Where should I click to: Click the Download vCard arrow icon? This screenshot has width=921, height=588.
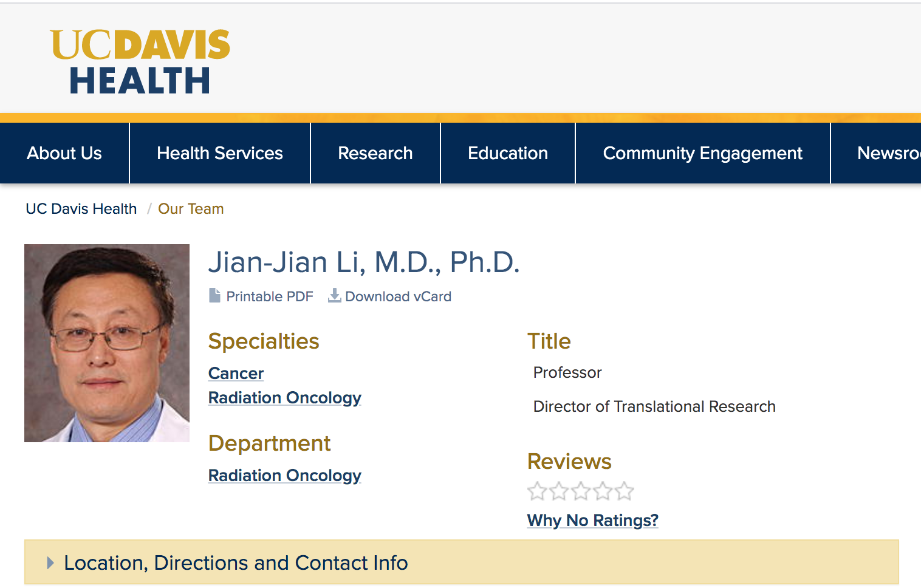click(334, 295)
